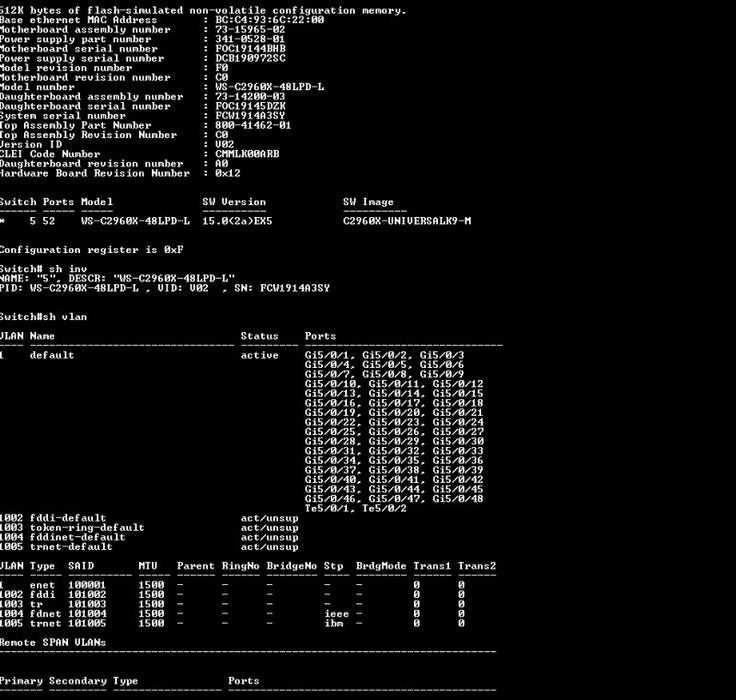736x700 pixels.
Task: Click the NAME: "5", DESCR line
Action: (x=117, y=278)
